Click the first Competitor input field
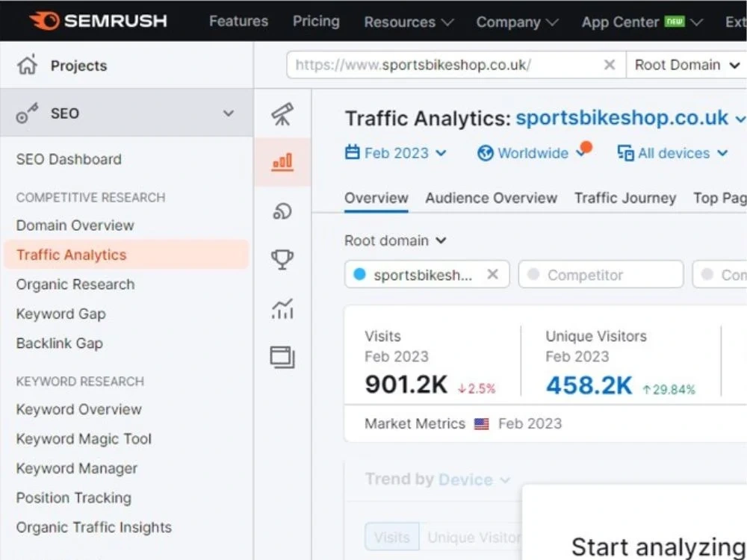Screen dimensions: 747x560 601,274
